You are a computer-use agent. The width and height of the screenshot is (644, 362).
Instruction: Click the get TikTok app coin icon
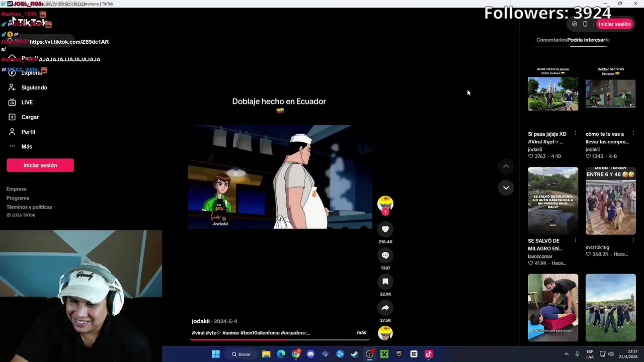[575, 24]
